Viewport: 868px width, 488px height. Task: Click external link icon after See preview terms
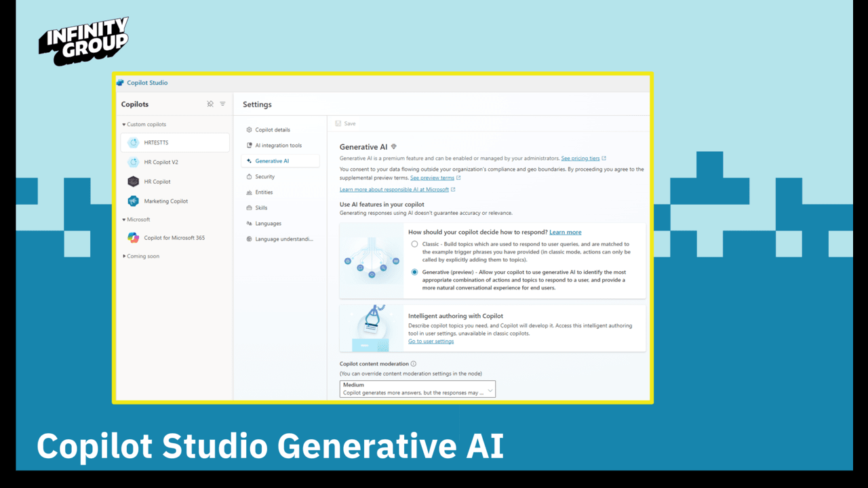(x=458, y=178)
